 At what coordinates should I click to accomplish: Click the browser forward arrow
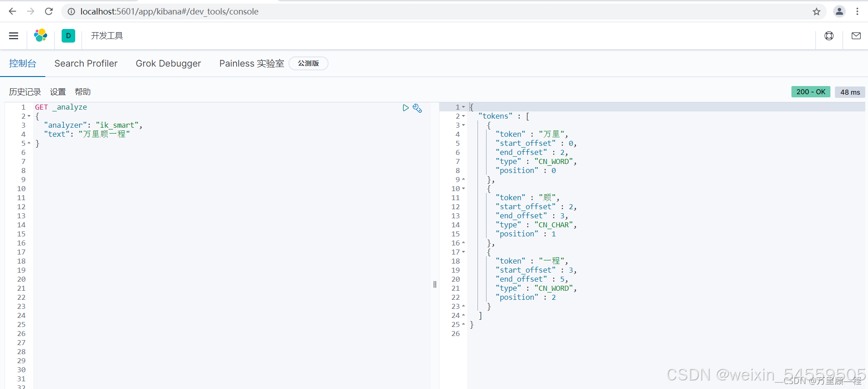pos(30,11)
